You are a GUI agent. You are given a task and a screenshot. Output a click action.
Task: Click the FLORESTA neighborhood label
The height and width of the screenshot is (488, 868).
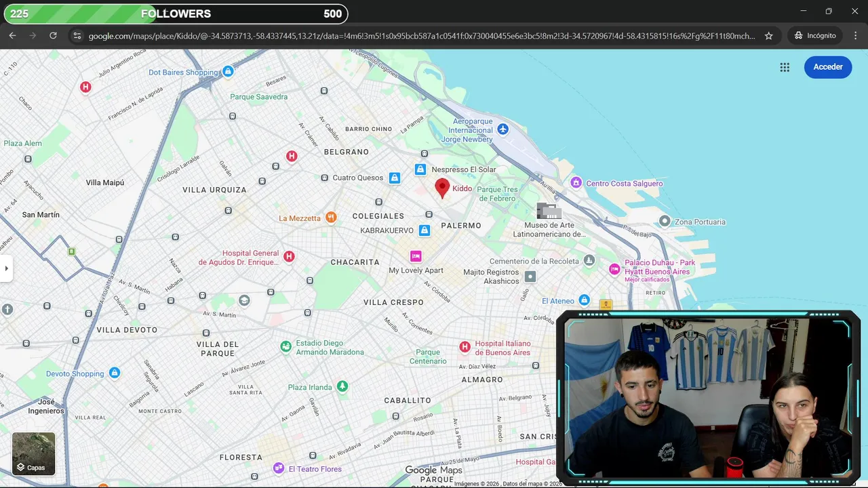[x=241, y=457]
